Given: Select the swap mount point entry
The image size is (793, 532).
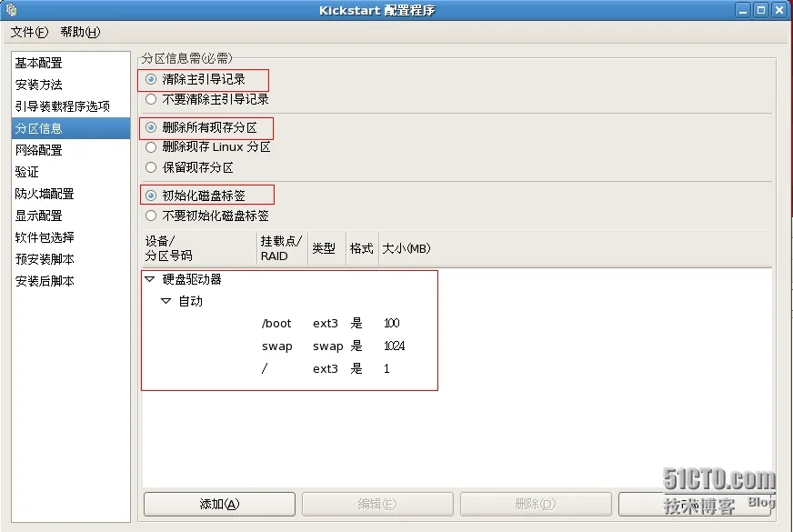Looking at the screenshot, I should pos(276,346).
